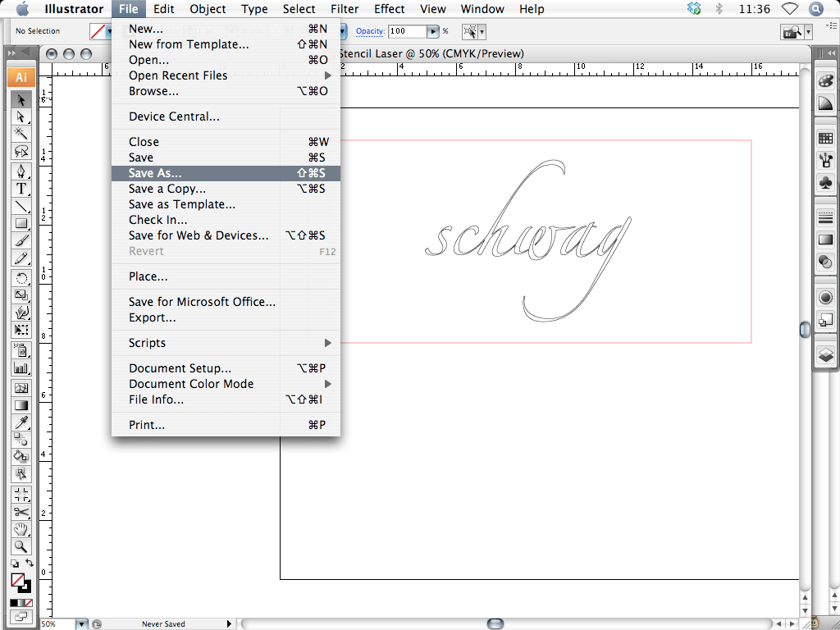Choose Save As… from File menu

[226, 173]
